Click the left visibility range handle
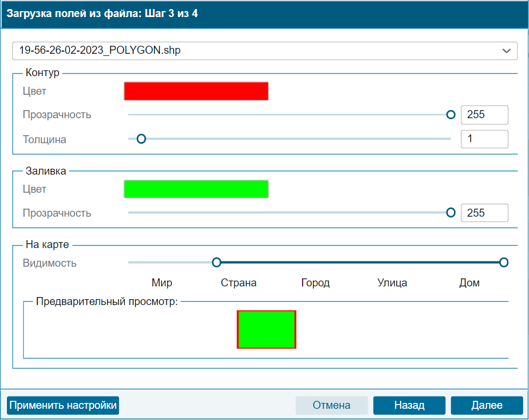 click(217, 262)
